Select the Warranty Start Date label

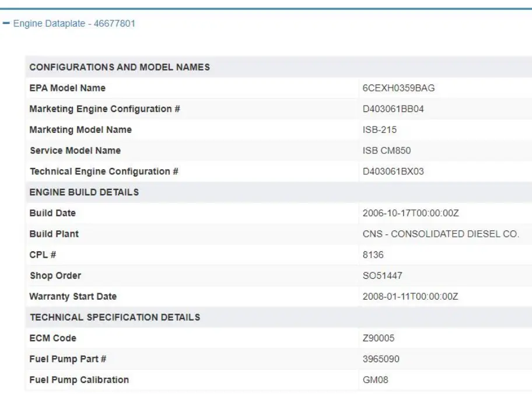point(73,296)
